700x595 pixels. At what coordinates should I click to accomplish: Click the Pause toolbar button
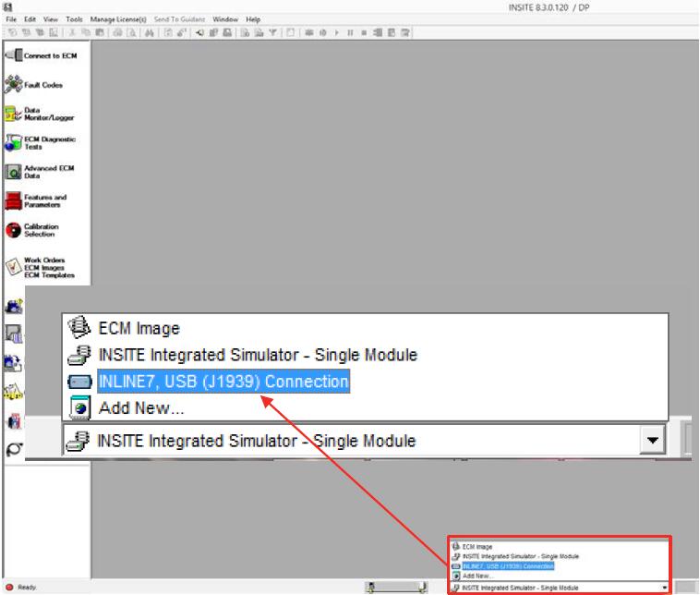[350, 32]
